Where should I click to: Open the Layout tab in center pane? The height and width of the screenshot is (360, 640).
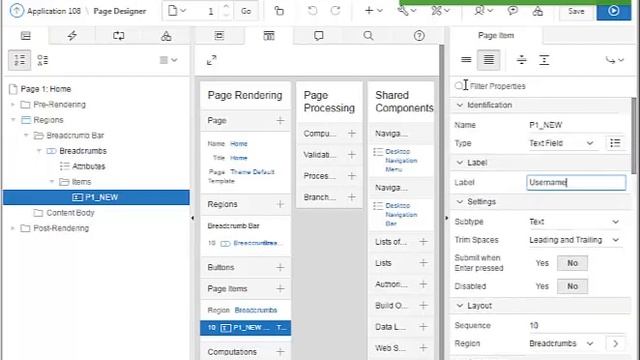(x=219, y=36)
